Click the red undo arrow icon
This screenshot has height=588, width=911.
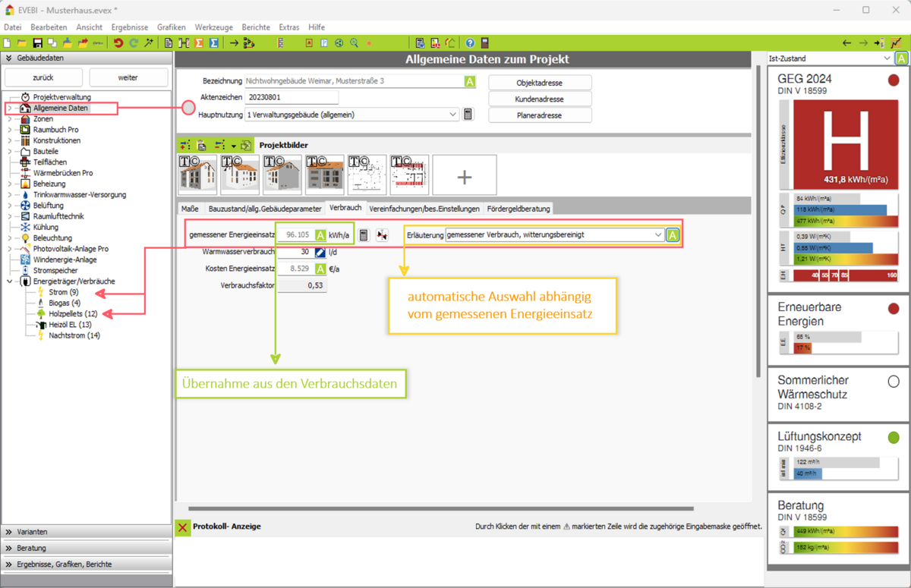coord(118,43)
